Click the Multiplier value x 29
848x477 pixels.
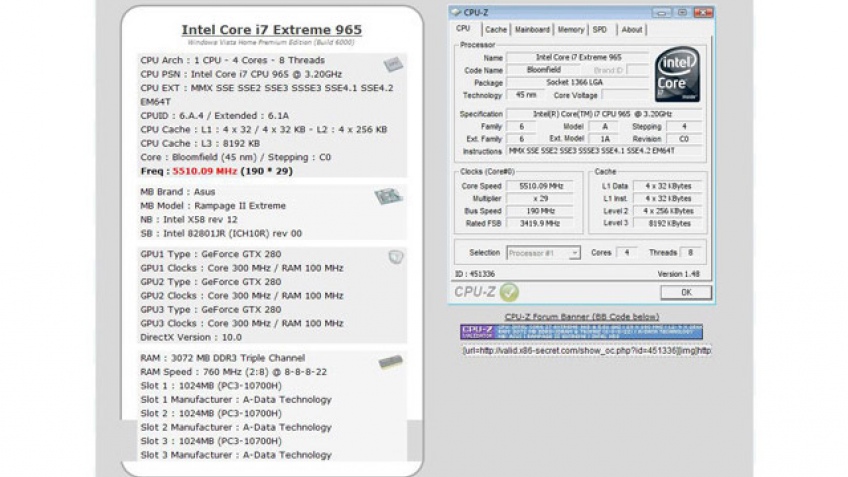point(541,198)
